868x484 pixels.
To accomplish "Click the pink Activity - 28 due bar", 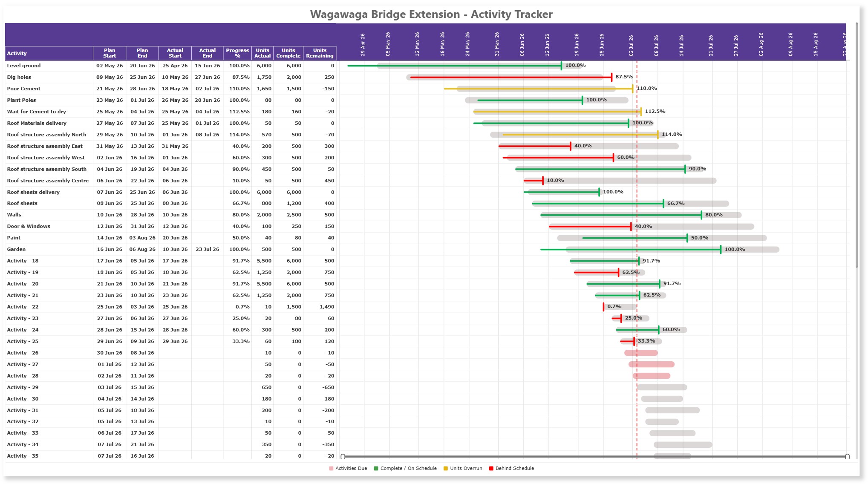I will point(652,376).
